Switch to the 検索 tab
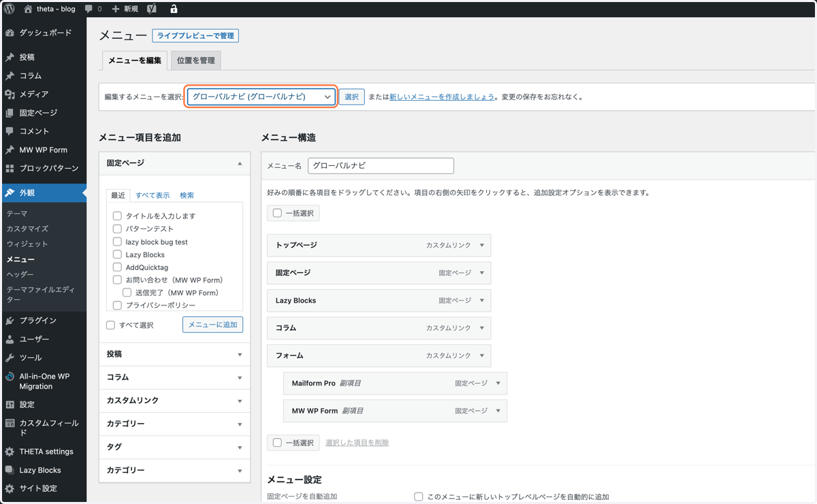 (x=187, y=195)
